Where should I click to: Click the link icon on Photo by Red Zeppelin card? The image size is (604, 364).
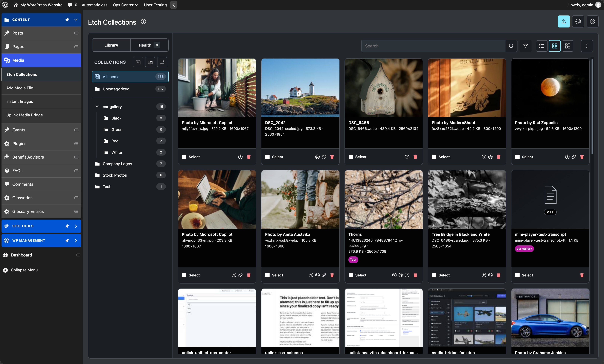(x=574, y=157)
